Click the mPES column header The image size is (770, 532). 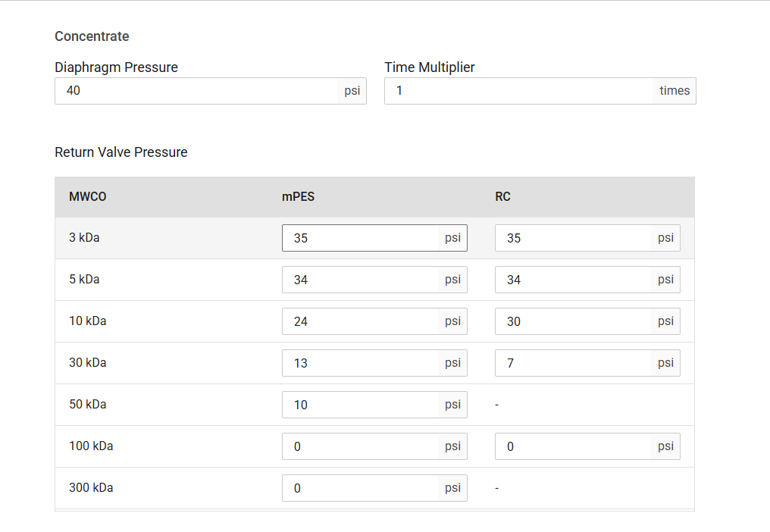tap(298, 197)
